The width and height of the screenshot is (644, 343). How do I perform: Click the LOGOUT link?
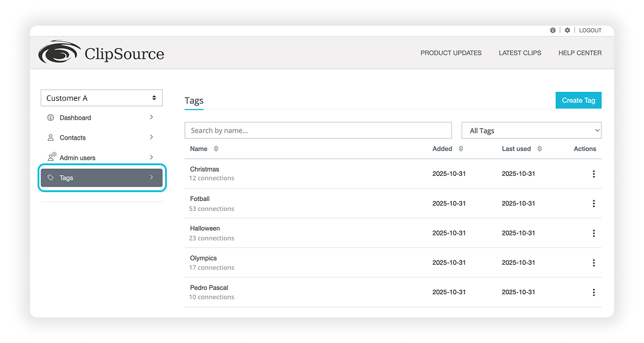[590, 30]
